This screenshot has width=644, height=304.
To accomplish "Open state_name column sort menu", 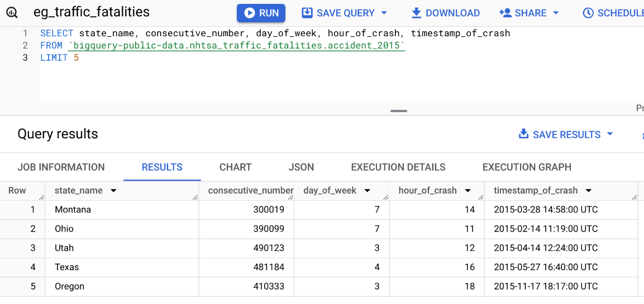I will point(113,191).
